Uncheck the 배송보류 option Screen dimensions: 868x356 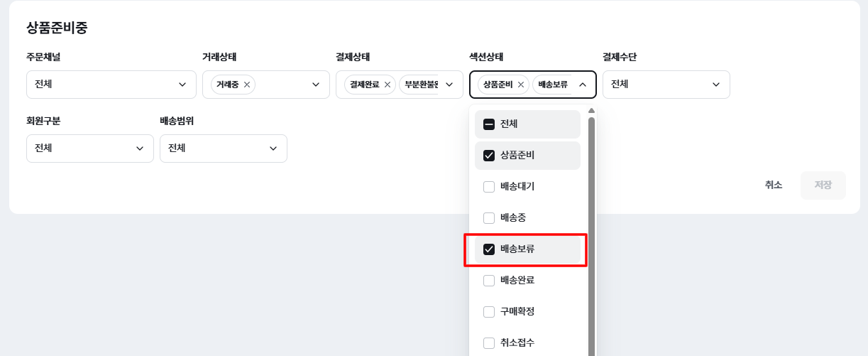click(489, 249)
